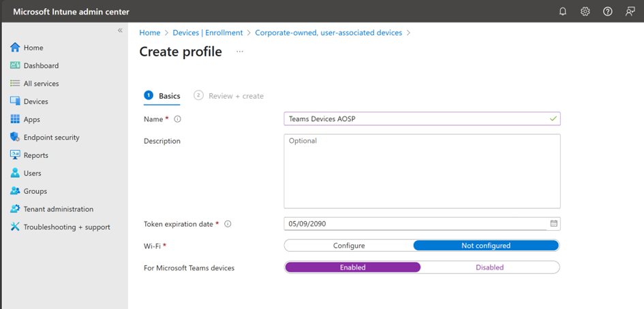
Task: Click the Name input field
Action: tap(422, 118)
